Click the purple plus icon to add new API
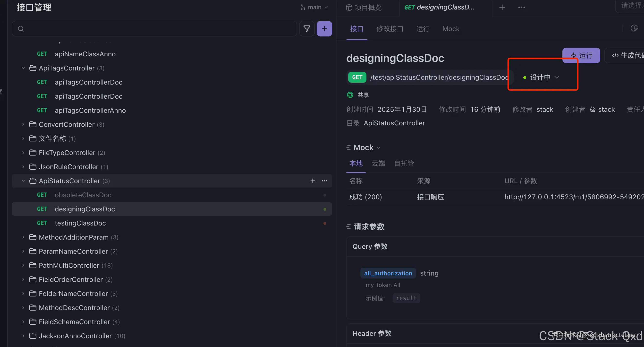644x347 pixels. (x=324, y=28)
